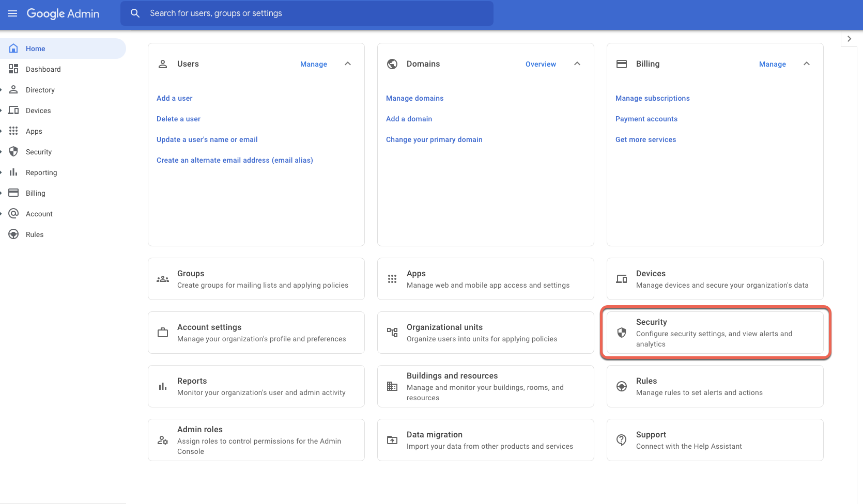
Task: Open Create an alternate email address link
Action: point(235,160)
